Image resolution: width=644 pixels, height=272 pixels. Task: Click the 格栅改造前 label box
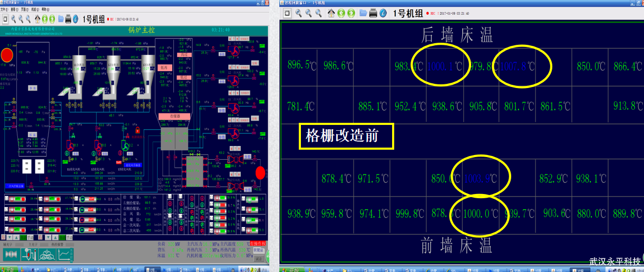point(346,137)
